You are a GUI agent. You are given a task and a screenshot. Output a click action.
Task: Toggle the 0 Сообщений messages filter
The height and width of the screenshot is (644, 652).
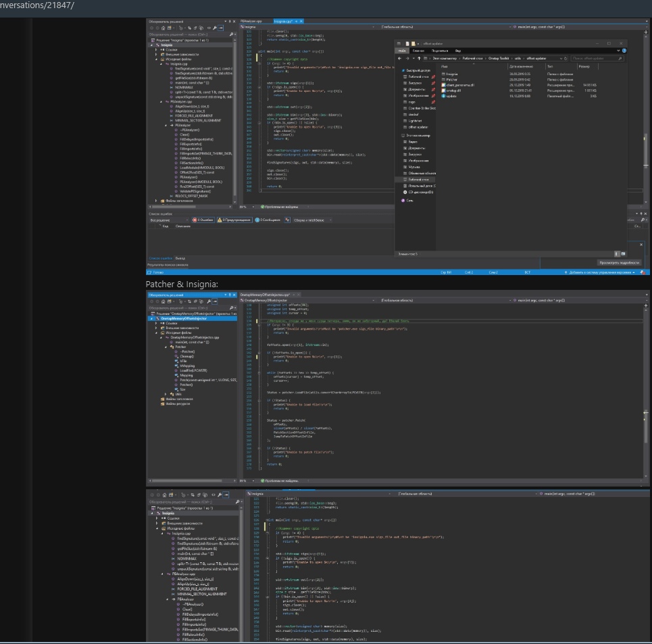coord(268,220)
